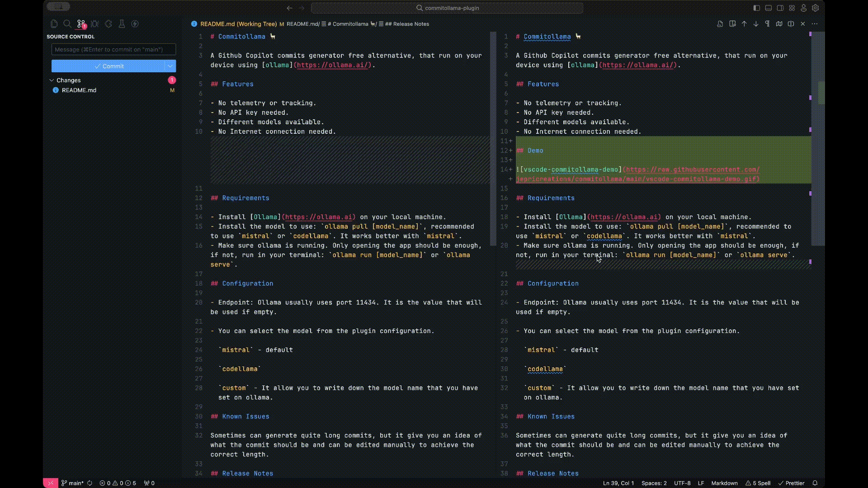
Task: Go to the next change arrow
Action: [756, 24]
